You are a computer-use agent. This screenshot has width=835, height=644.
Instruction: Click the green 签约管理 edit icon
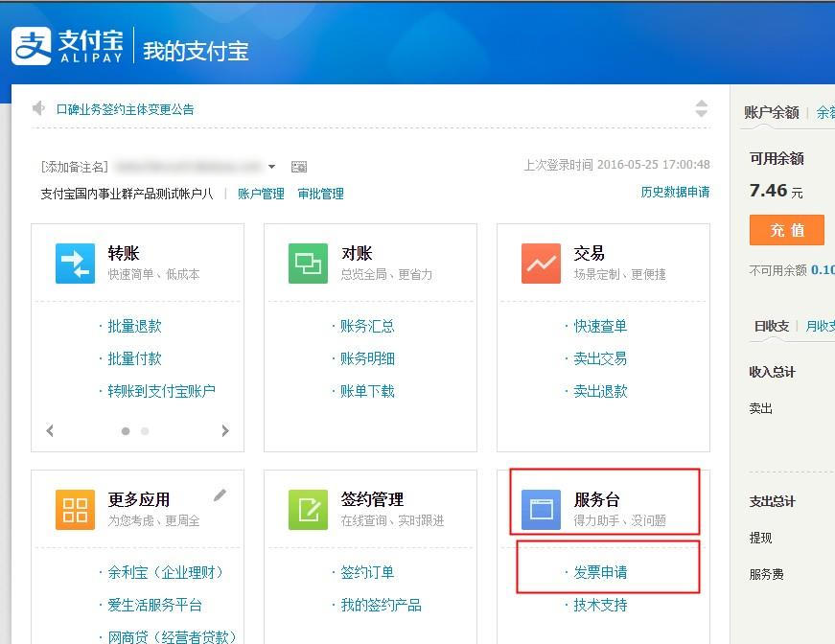point(308,510)
